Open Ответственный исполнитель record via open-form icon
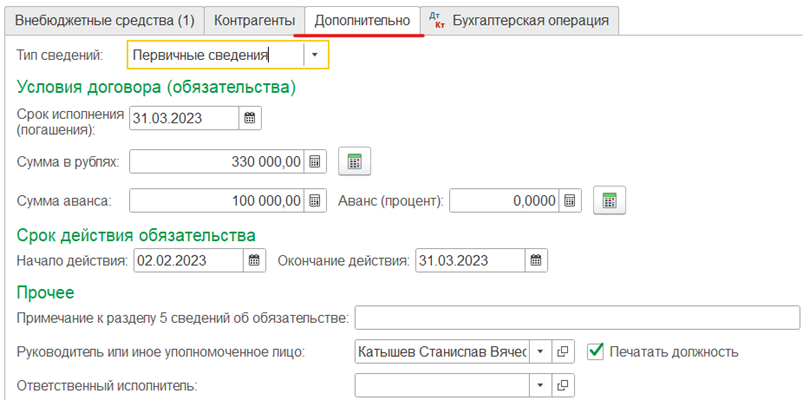 (x=563, y=385)
